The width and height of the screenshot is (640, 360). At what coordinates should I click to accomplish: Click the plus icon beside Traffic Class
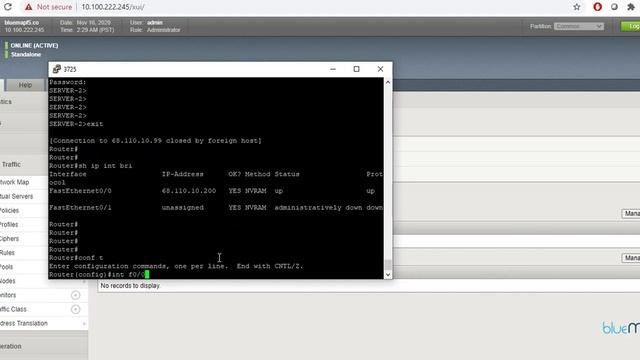point(76,309)
